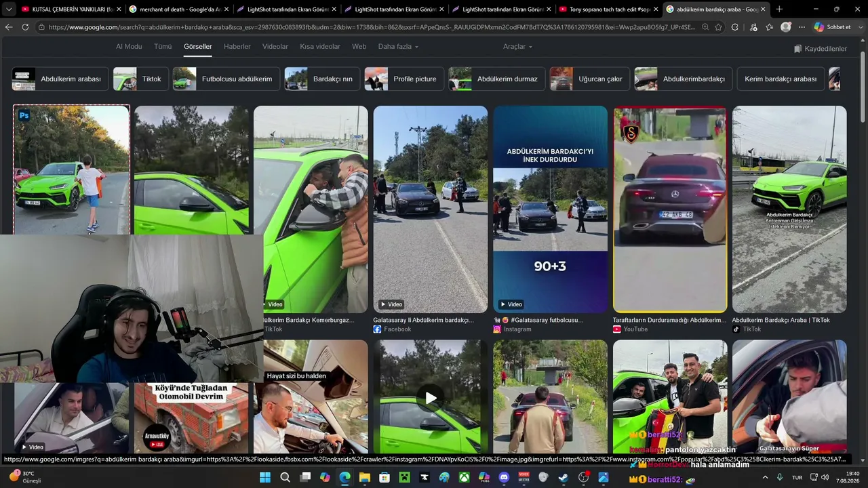Play the green car video thumbnail

tap(431, 398)
